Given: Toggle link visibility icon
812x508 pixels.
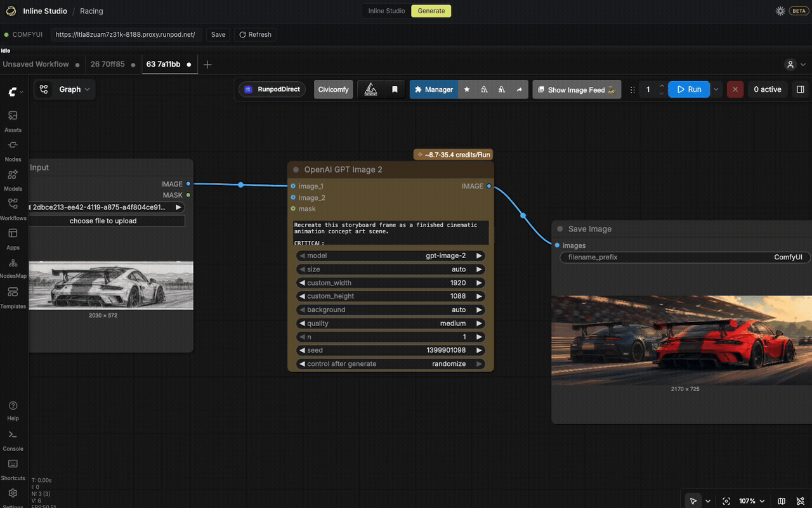Looking at the screenshot, I should point(801,501).
